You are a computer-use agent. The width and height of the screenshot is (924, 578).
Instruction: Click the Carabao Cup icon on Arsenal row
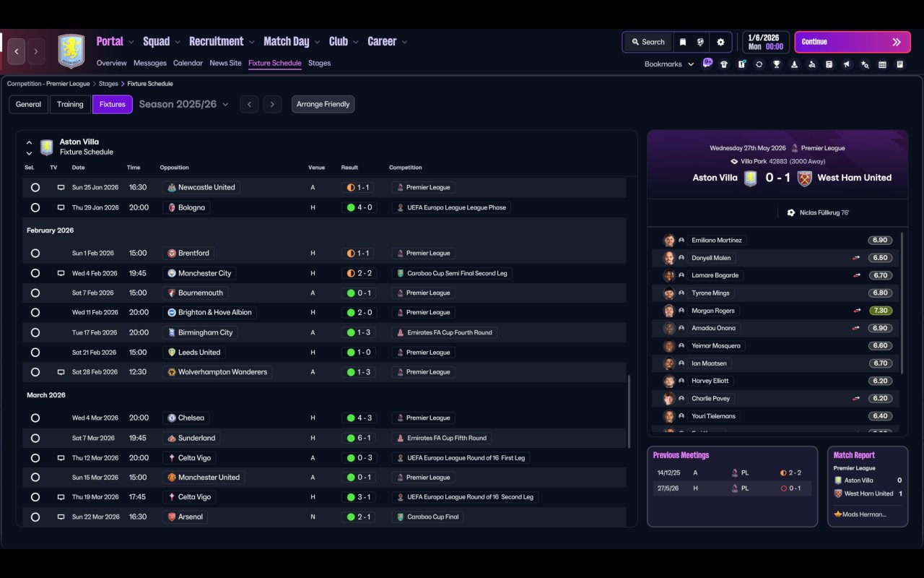[400, 517]
